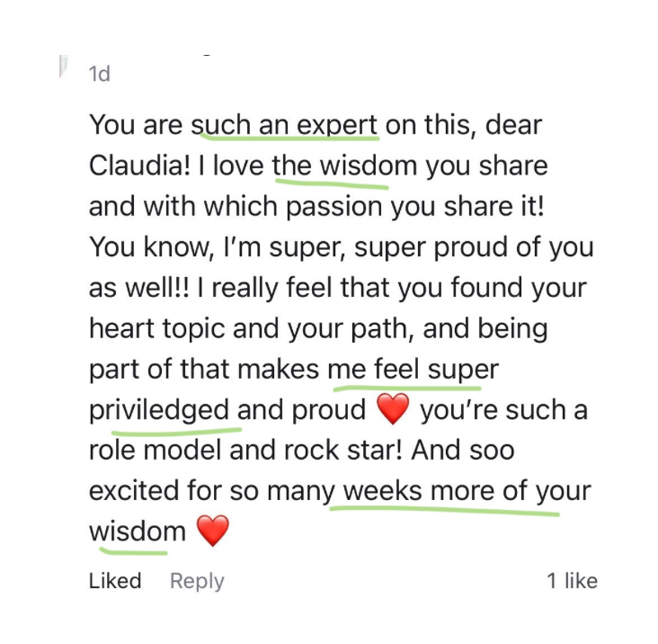Click the partial avatar beside the timestamp
Screen dimensions: 658x644
64,67
